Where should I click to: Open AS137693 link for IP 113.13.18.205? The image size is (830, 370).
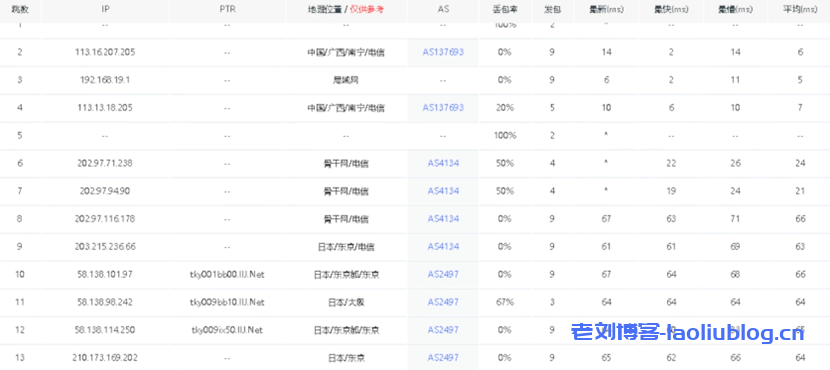[443, 107]
